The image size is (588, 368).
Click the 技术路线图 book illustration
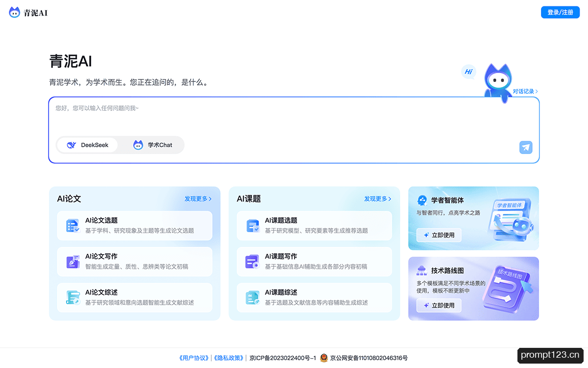[508, 289]
